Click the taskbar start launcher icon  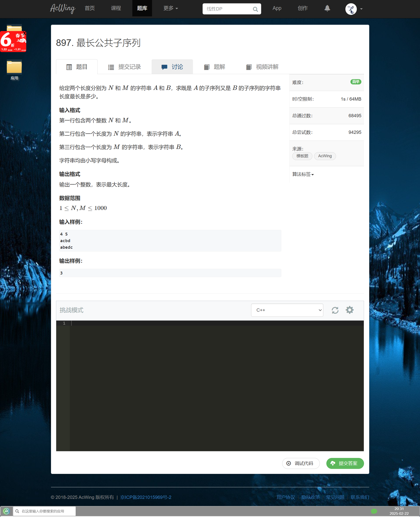pyautogui.click(x=6, y=511)
